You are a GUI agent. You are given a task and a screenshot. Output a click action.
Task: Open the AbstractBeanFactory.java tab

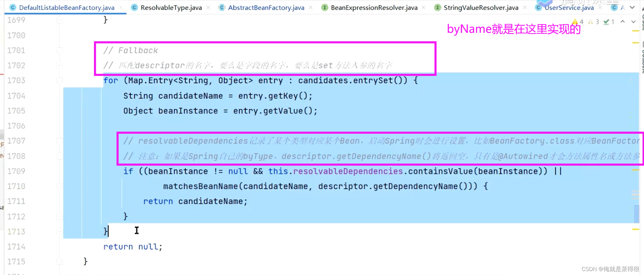pyautogui.click(x=266, y=8)
